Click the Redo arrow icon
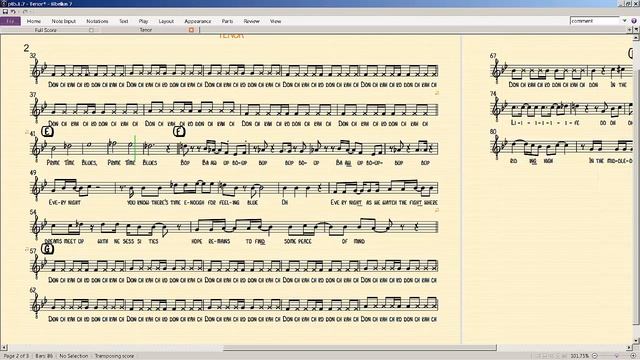640x360 pixels. tap(25, 12)
